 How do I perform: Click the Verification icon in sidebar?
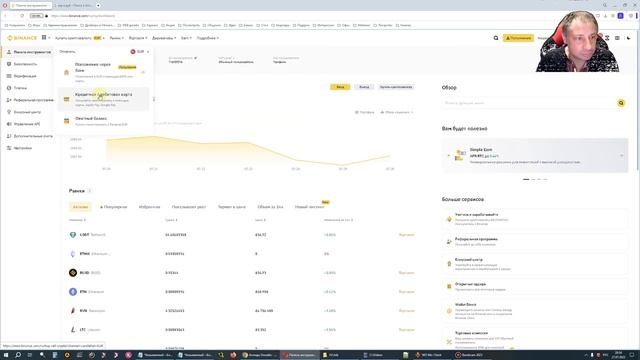(9, 76)
